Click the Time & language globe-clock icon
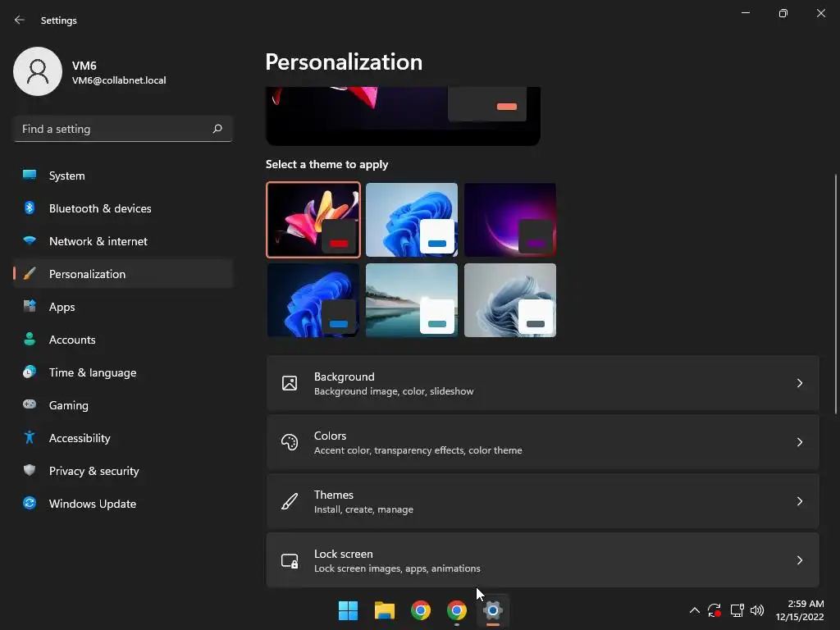The height and width of the screenshot is (630, 840). [x=30, y=372]
